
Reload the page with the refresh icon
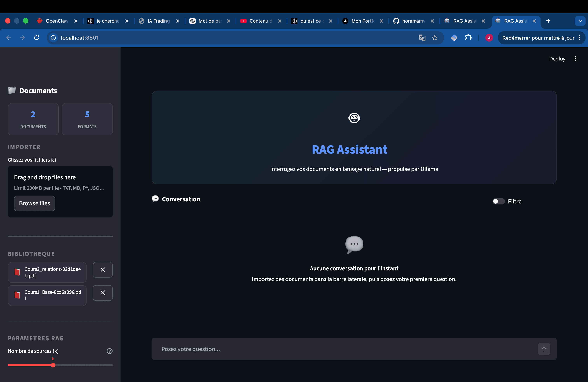[x=36, y=38]
